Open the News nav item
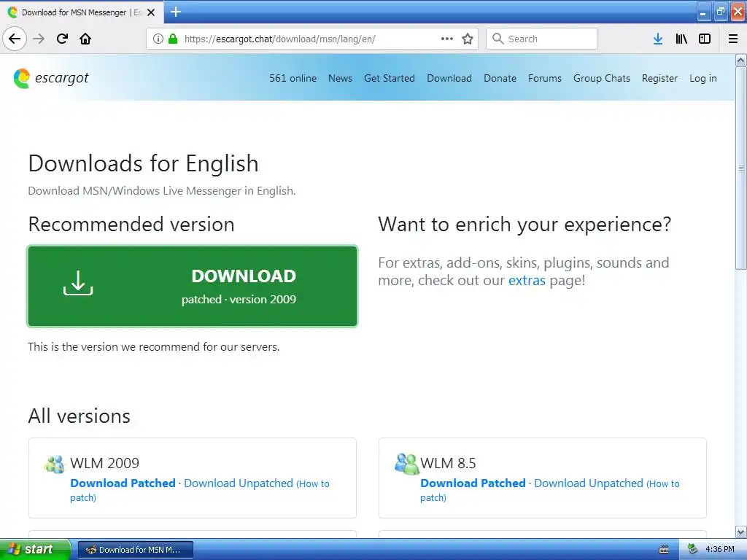This screenshot has height=560, width=747. point(340,78)
